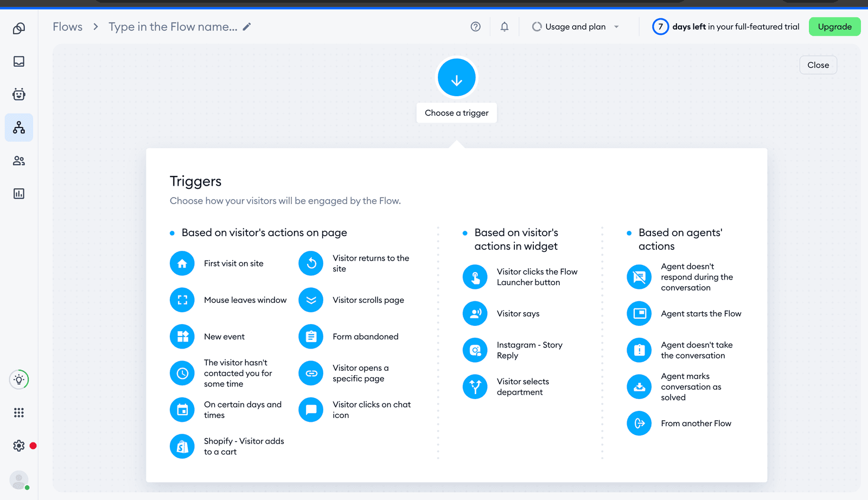Pick the Shopify Visitor adds to a cart icon
Image resolution: width=868 pixels, height=500 pixels.
coord(182,446)
